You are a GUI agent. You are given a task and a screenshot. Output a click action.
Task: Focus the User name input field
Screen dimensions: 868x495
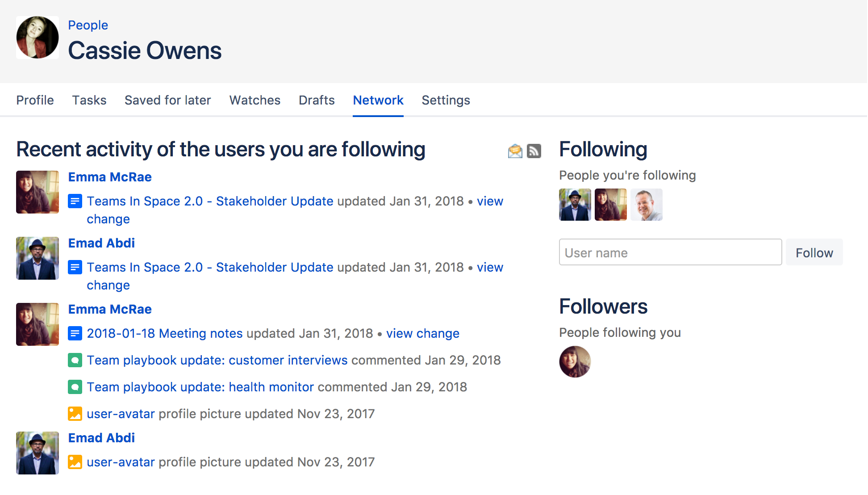pyautogui.click(x=670, y=252)
